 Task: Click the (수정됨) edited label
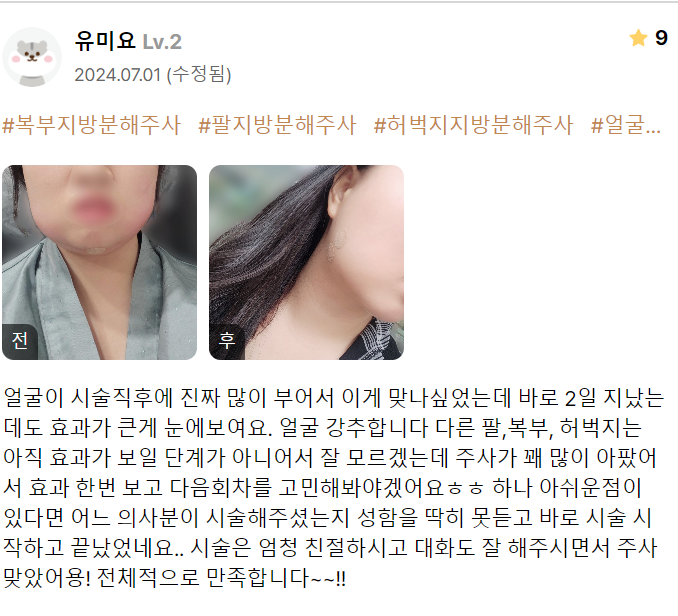[x=199, y=75]
